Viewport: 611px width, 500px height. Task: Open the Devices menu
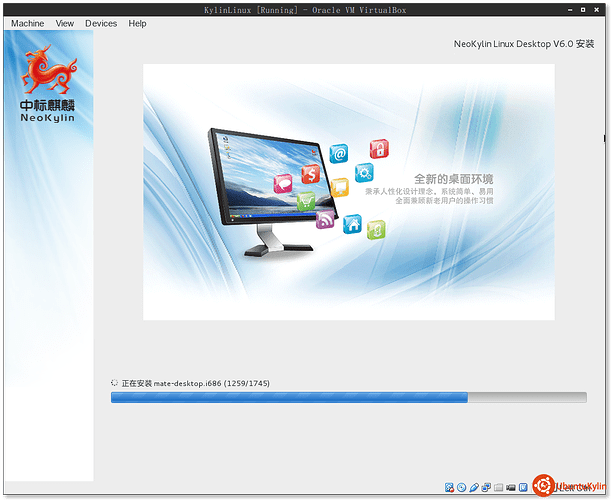101,23
